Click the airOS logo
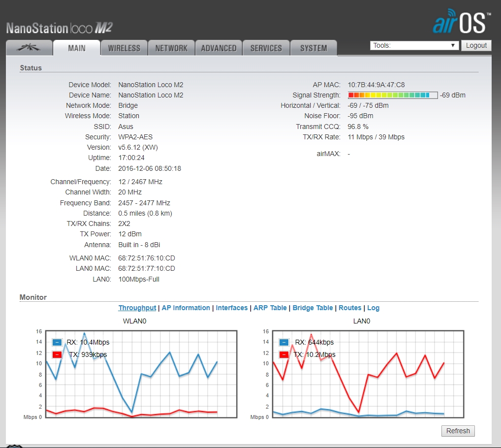501x448 pixels. click(x=461, y=22)
